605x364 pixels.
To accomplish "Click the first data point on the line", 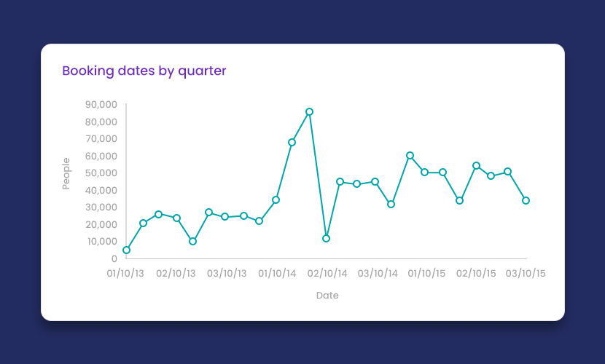I will 126,250.
